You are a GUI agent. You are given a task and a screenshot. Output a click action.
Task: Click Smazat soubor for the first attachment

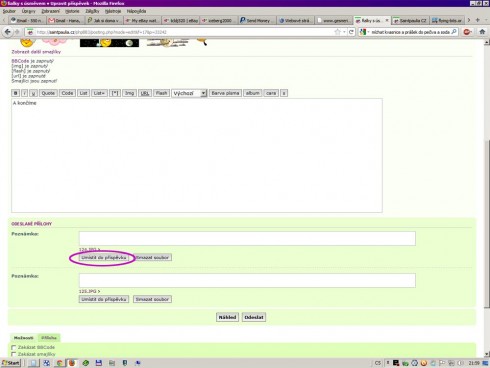click(x=152, y=258)
